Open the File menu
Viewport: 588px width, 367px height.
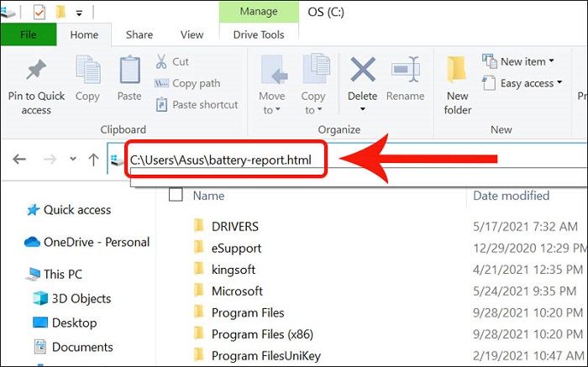(x=29, y=34)
